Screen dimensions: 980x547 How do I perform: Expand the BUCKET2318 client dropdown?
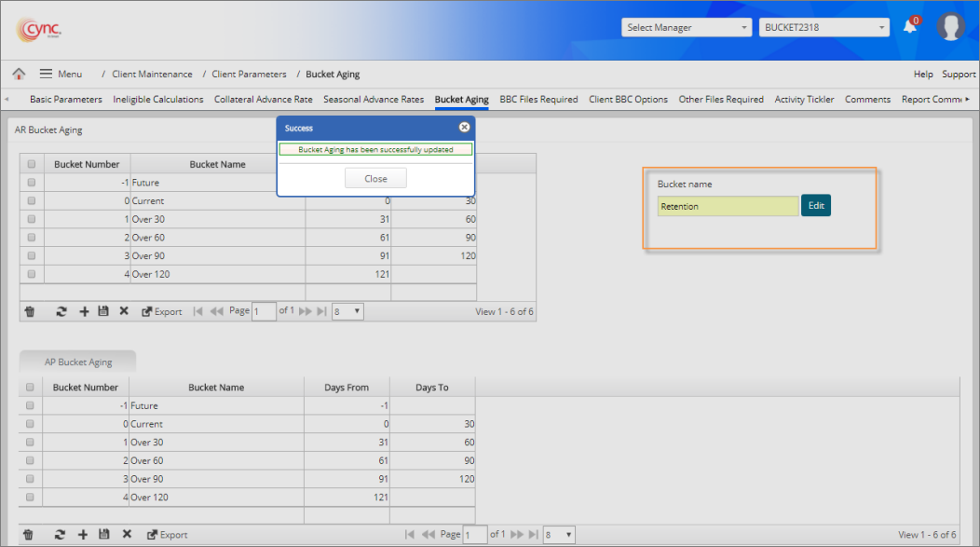point(824,28)
